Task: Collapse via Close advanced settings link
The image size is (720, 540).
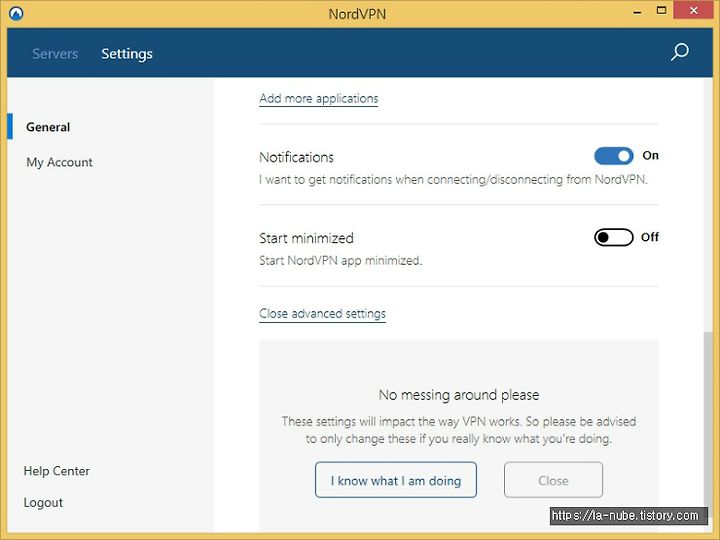Action: 322,314
